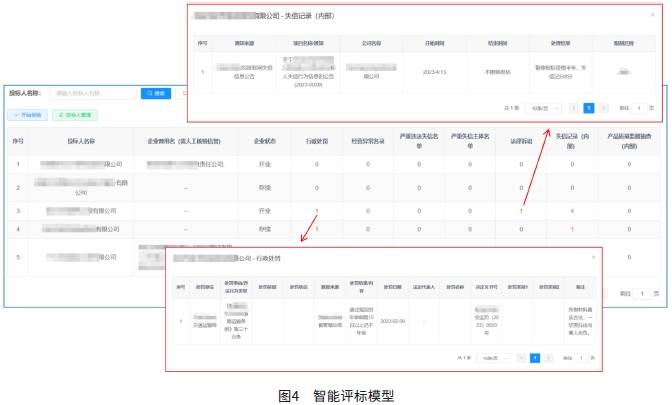Screen dimensions: 672x405
Task: Select page 1 in 失信记录 dialog pagination
Action: tap(589, 108)
